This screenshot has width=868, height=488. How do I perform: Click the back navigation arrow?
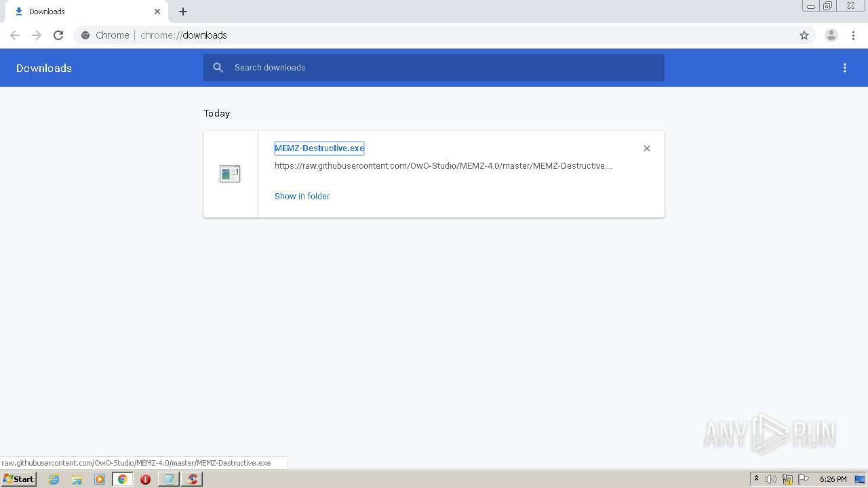tap(15, 35)
